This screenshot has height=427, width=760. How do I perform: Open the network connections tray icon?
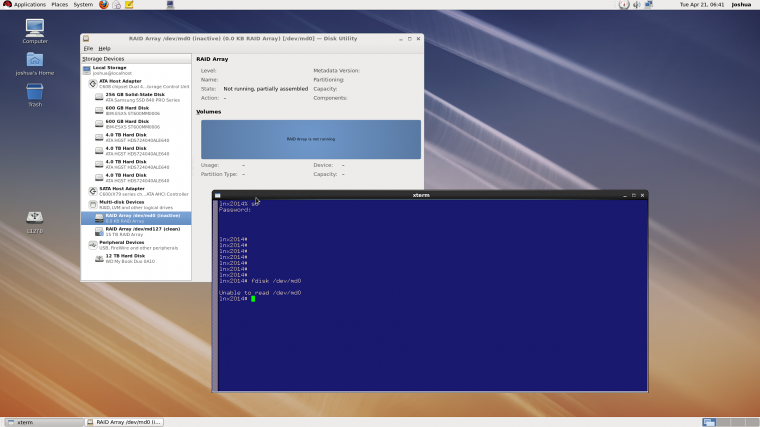click(x=649, y=5)
